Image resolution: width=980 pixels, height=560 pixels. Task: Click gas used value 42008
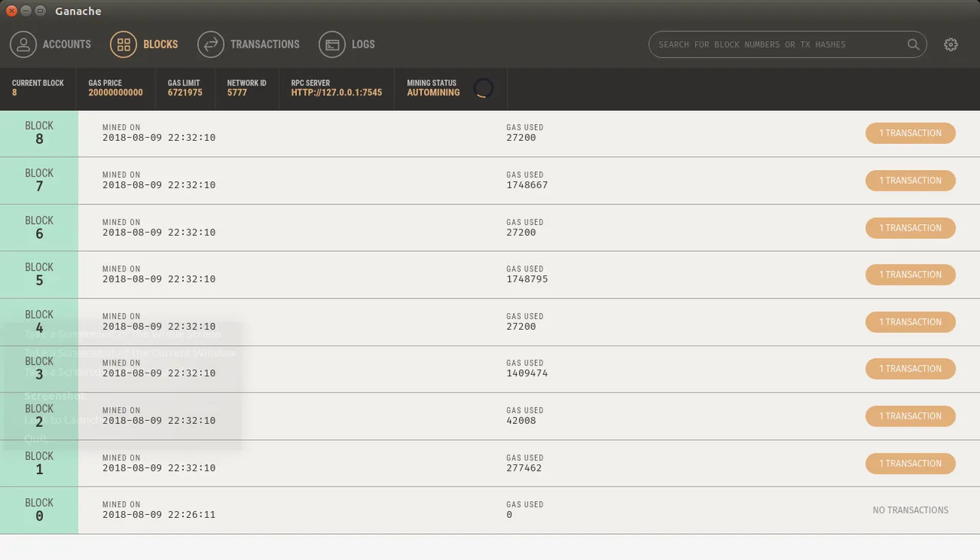[521, 421]
